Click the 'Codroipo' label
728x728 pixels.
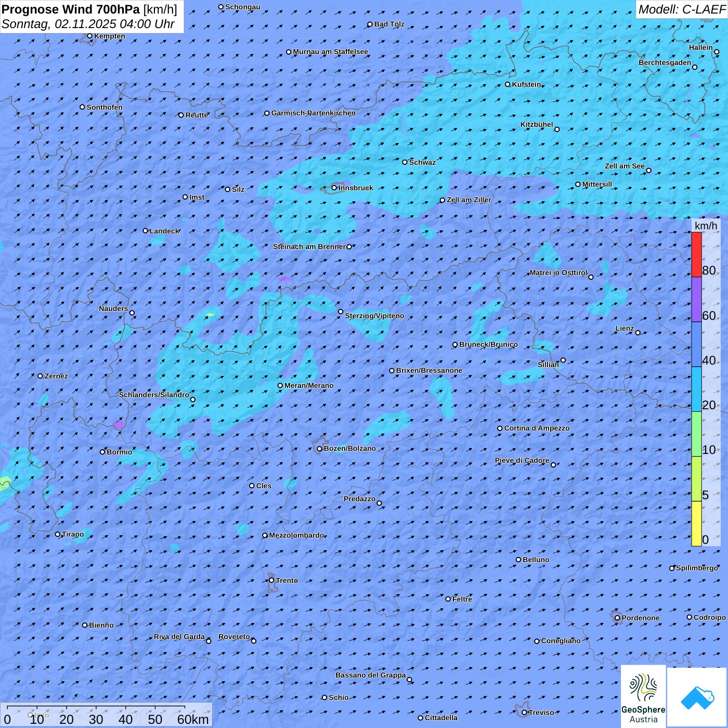coord(710,617)
